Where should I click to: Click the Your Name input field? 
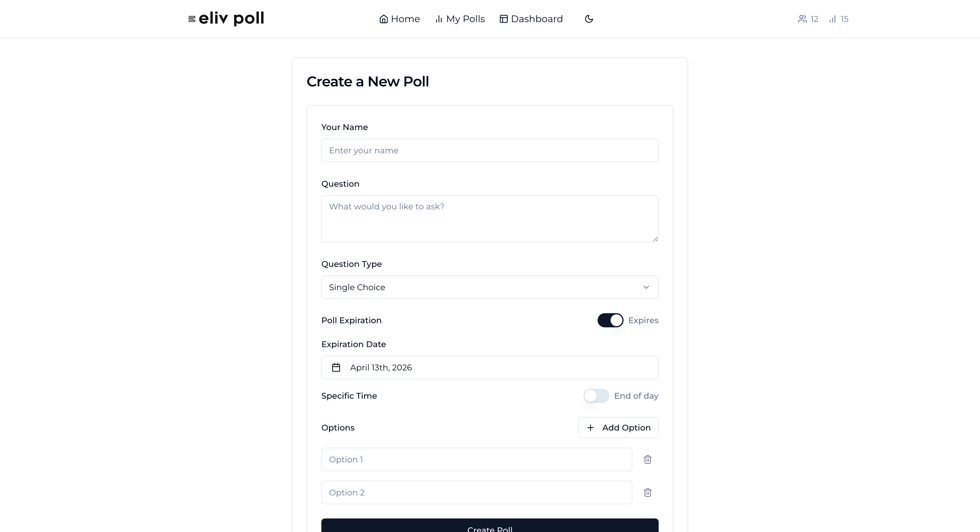coord(490,150)
